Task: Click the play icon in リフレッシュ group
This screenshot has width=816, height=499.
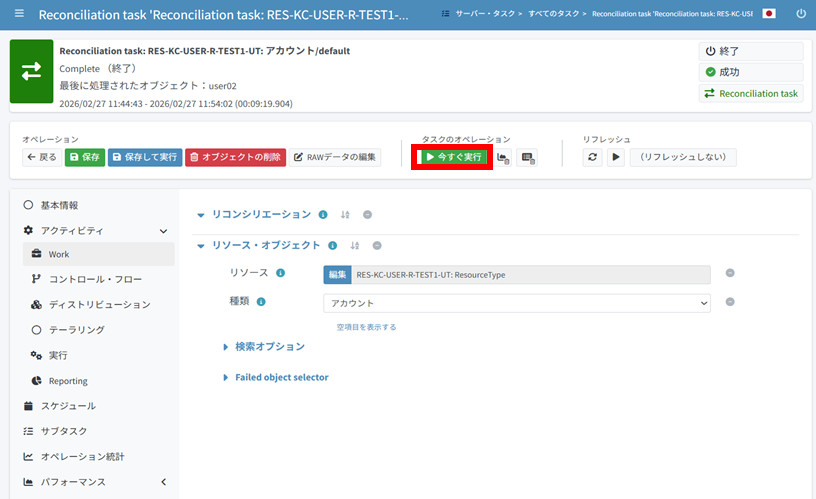Action: click(616, 157)
